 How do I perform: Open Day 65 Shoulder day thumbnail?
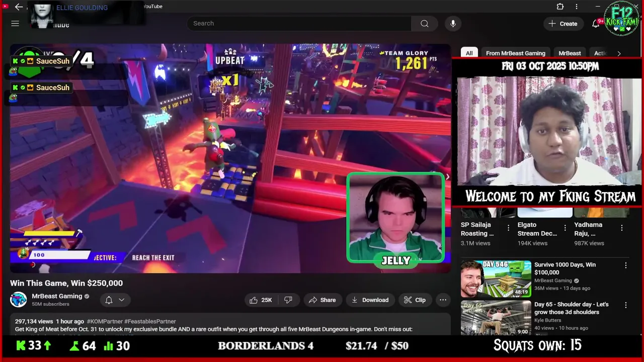pyautogui.click(x=496, y=318)
